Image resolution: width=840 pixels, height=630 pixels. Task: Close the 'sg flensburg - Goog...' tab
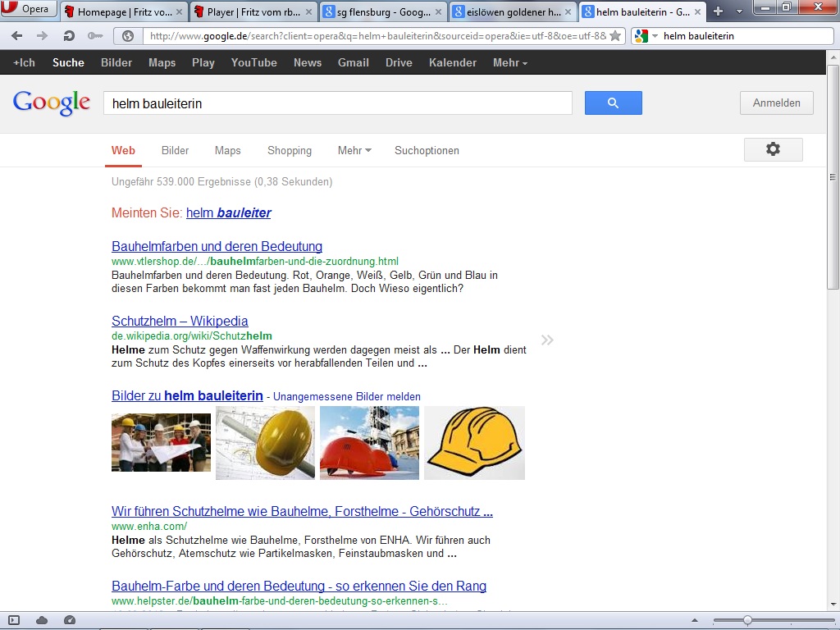(x=439, y=11)
